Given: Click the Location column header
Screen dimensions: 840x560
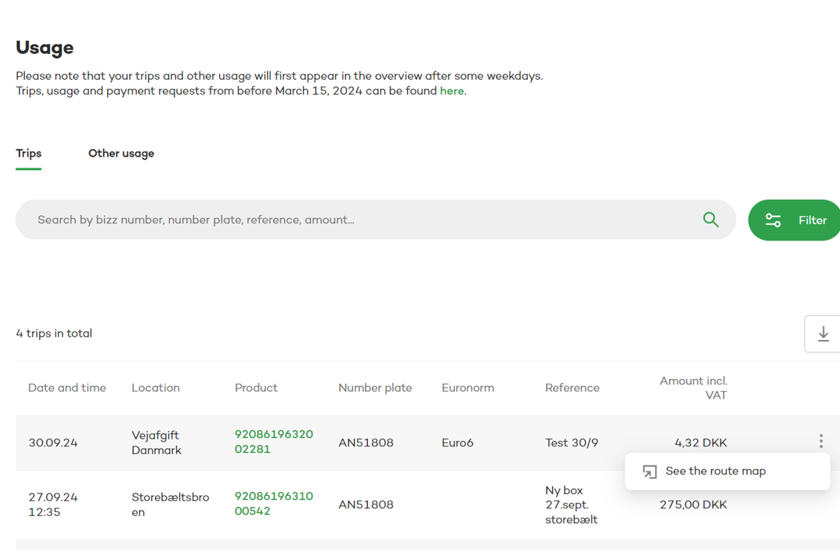Looking at the screenshot, I should 156,388.
